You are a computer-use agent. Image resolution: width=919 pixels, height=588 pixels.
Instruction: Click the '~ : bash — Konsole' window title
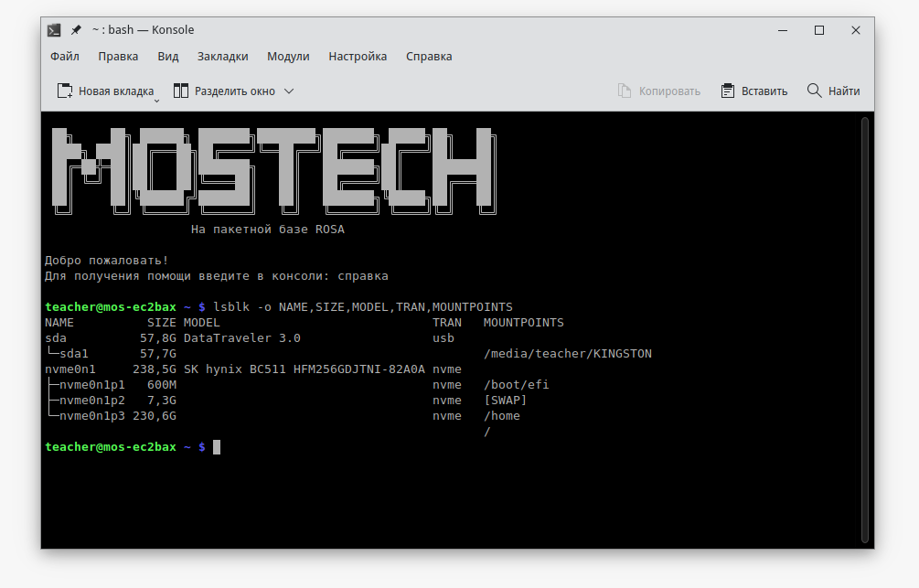143,30
